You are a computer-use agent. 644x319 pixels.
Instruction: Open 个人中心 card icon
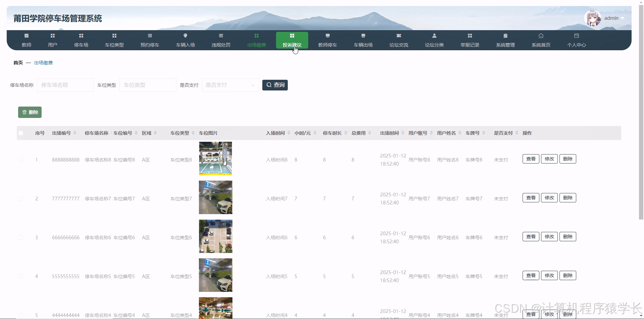[577, 36]
